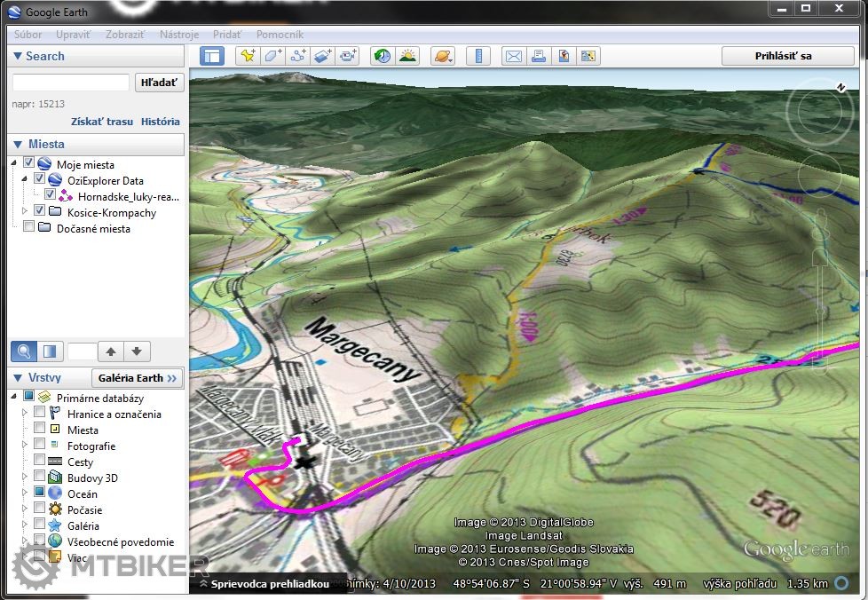
Task: Enable the Budovy 3D layer checkbox
Action: point(40,478)
